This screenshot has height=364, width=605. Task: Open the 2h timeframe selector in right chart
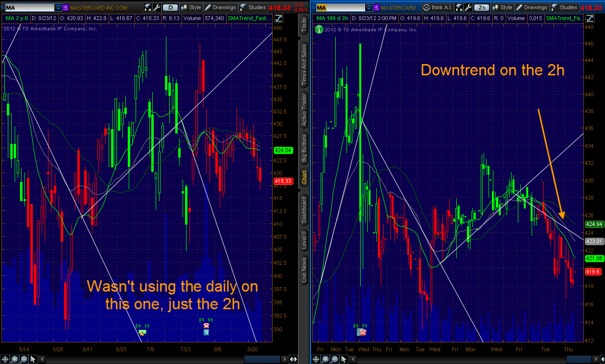click(481, 8)
